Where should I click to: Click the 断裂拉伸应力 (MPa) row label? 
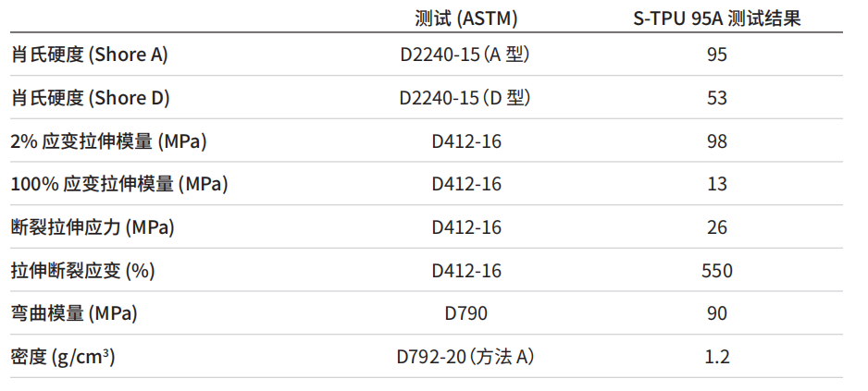coord(93,227)
